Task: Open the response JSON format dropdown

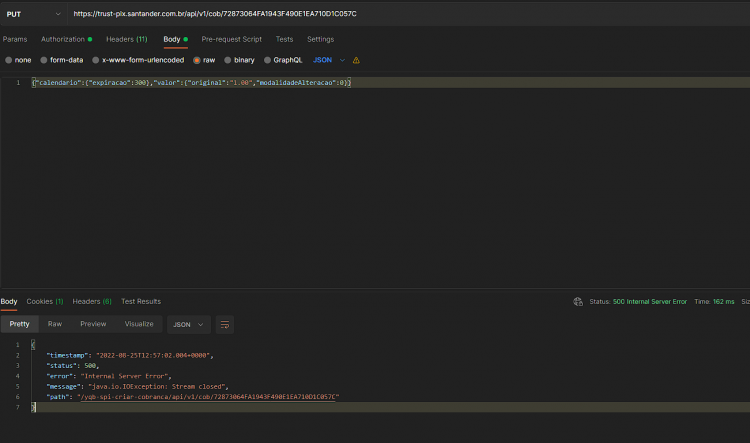Action: tap(188, 325)
